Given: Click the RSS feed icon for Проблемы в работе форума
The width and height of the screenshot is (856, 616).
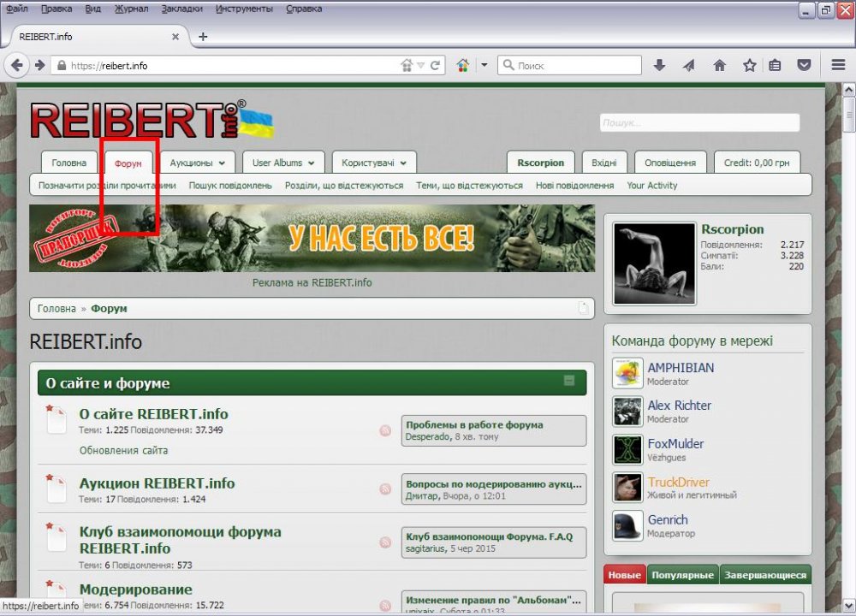Looking at the screenshot, I should tap(385, 430).
